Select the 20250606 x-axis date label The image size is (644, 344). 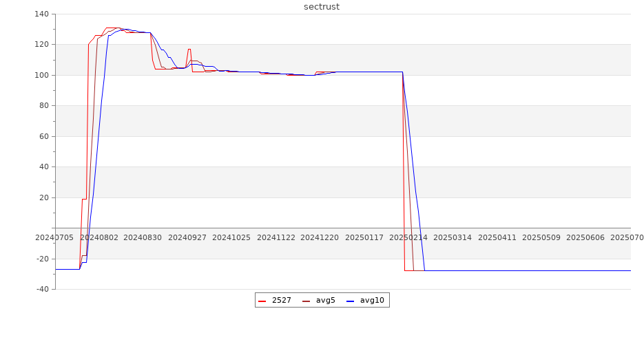[585, 237]
